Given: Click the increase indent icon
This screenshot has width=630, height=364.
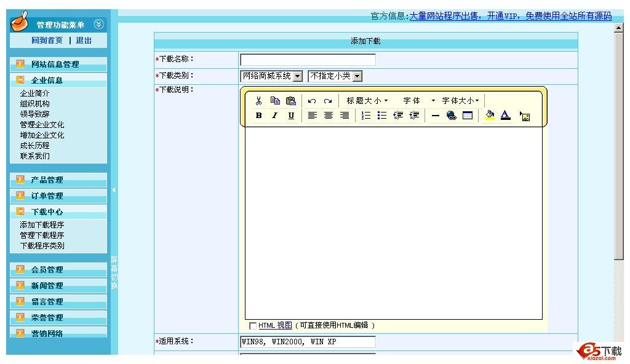Looking at the screenshot, I should pyautogui.click(x=414, y=116).
